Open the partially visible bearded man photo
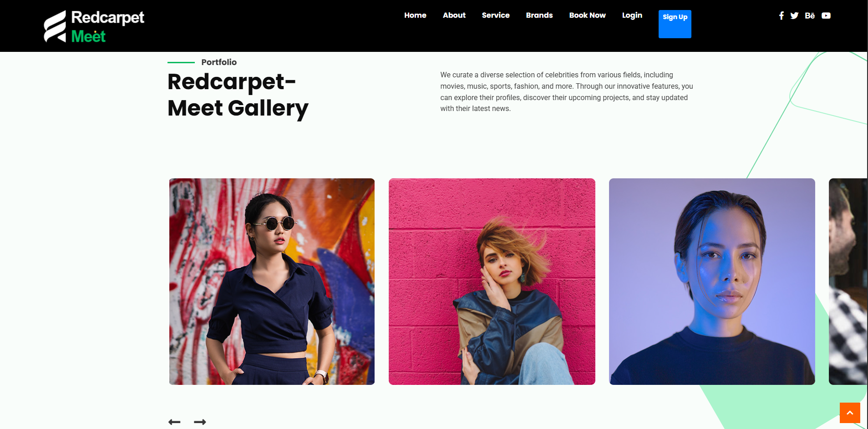 pos(848,282)
